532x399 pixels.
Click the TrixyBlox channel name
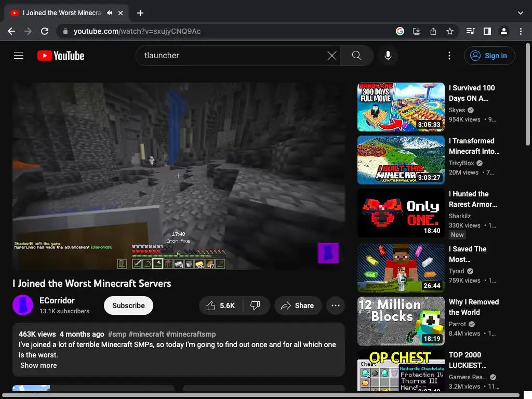pos(461,163)
